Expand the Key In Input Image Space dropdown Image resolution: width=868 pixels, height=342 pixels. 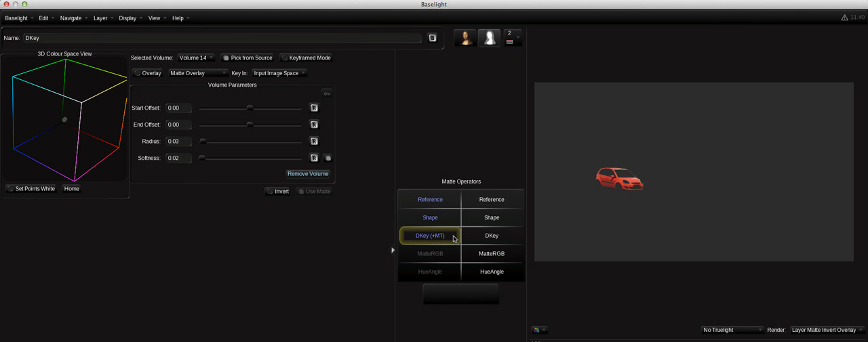(x=279, y=73)
